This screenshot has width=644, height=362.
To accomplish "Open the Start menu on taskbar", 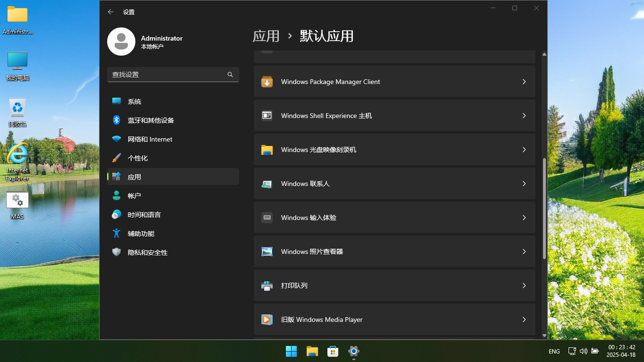I will pyautogui.click(x=292, y=351).
